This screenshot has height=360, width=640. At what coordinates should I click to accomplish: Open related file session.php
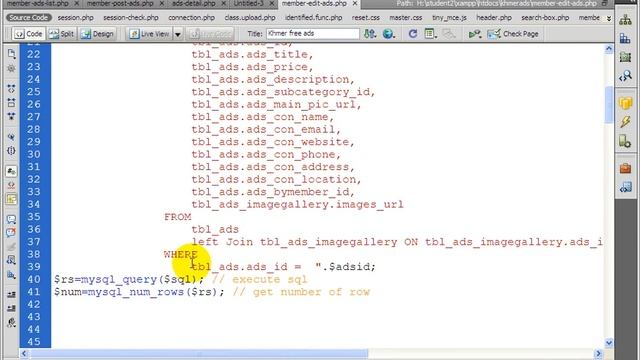click(x=76, y=18)
